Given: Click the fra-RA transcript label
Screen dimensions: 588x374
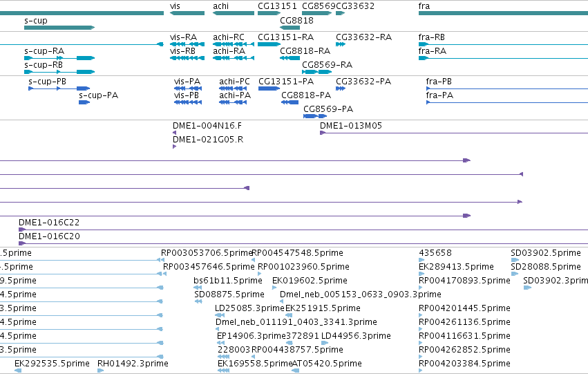Looking at the screenshot, I should tap(433, 51).
